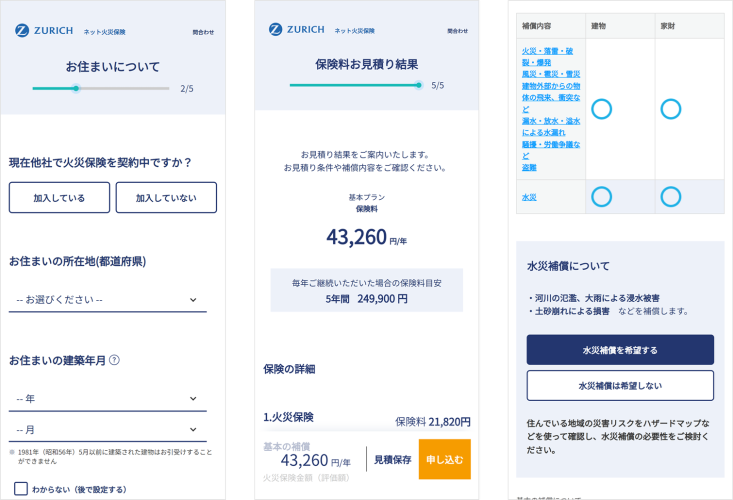Screen dimensions: 733x500
Task: Click the 保険料お見積り結果 page title
Action: [x=366, y=64]
